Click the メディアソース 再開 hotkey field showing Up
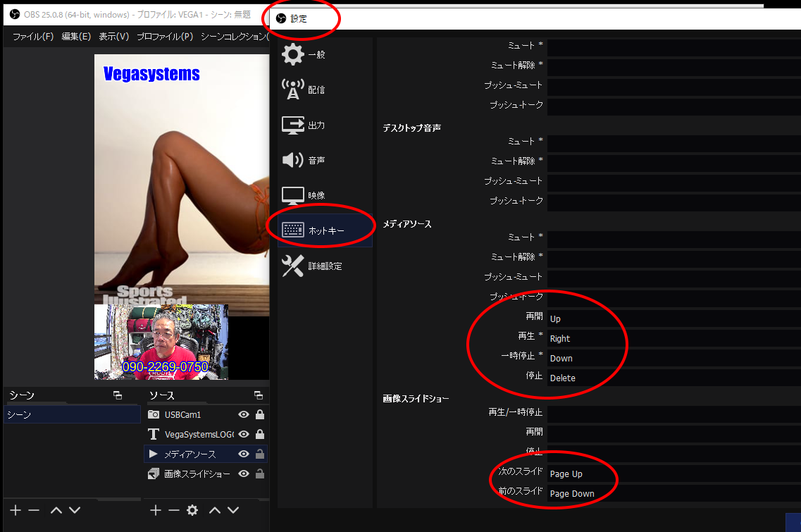The height and width of the screenshot is (532, 801). click(x=674, y=318)
